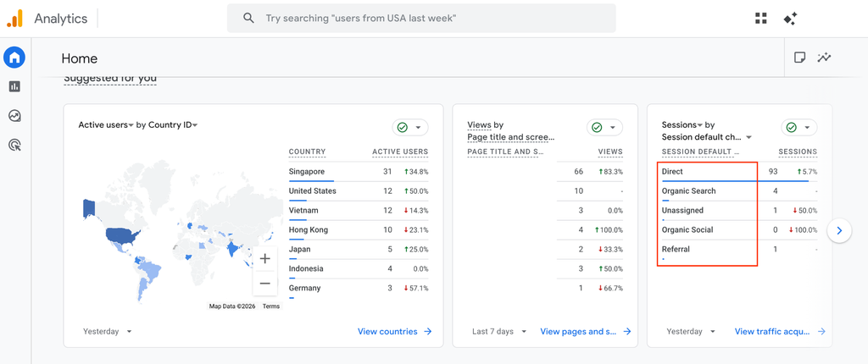
Task: Select the Singapore row
Action: [359, 172]
